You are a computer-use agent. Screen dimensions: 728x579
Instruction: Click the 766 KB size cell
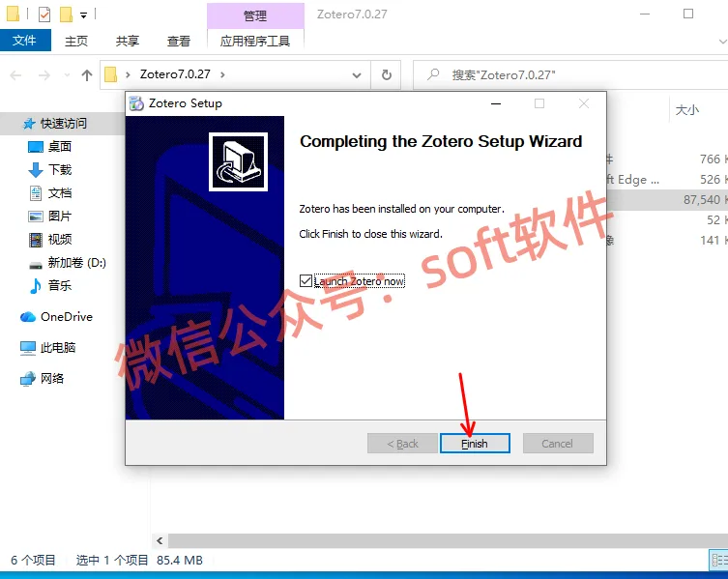(x=713, y=159)
